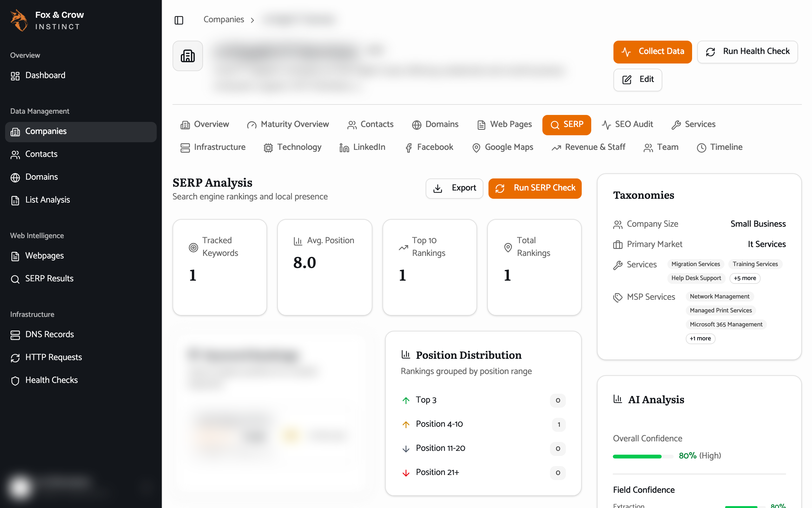This screenshot has width=812, height=508.
Task: Open Health Checks in the sidebar
Action: tap(81, 380)
